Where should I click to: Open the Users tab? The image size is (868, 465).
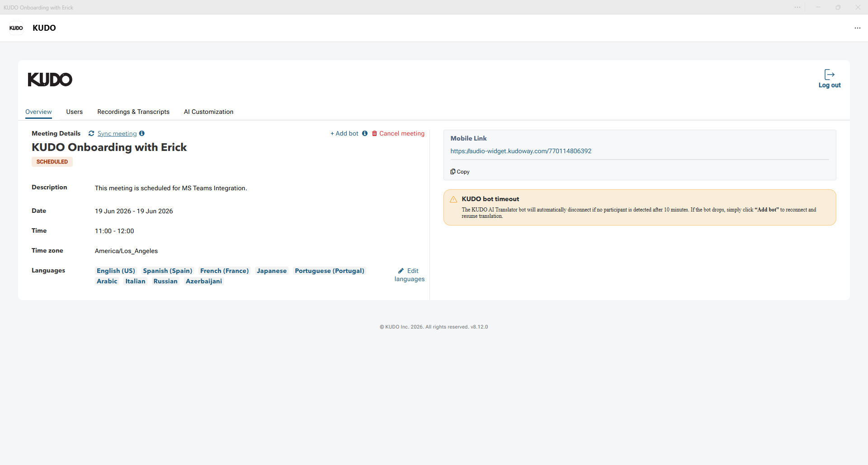[x=75, y=112]
